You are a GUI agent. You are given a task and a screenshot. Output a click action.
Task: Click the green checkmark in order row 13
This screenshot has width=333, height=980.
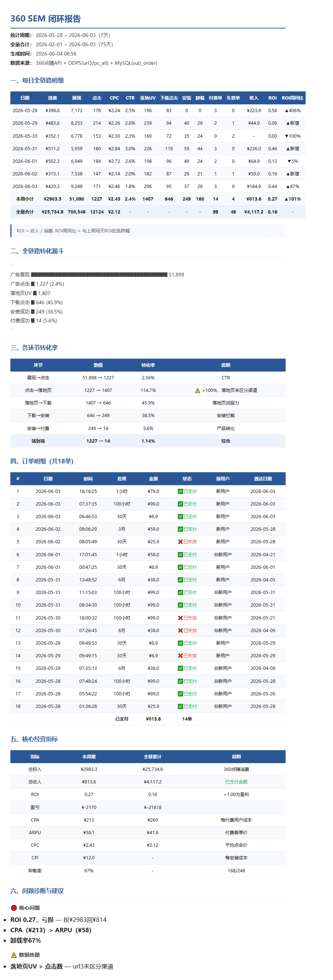(181, 643)
